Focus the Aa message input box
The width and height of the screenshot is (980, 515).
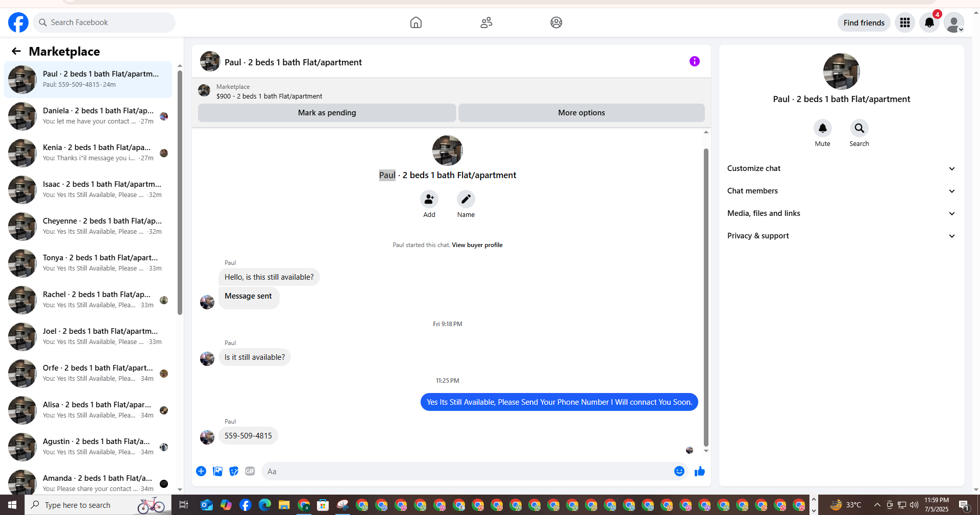click(468, 471)
